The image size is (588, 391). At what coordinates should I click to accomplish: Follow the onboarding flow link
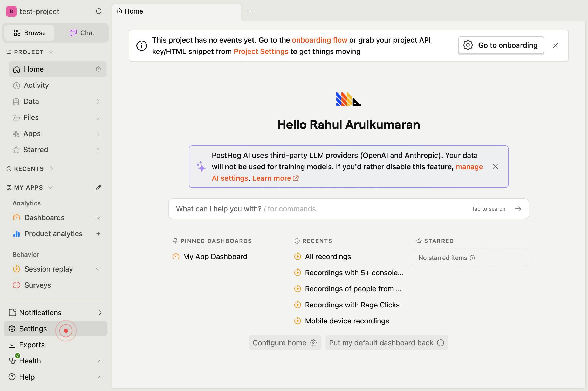click(x=319, y=40)
